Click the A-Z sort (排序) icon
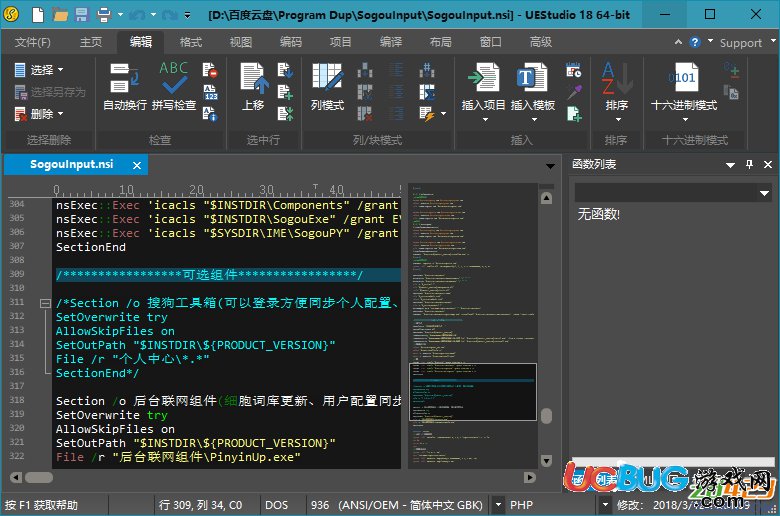Image resolution: width=780 pixels, height=516 pixels. (x=617, y=78)
